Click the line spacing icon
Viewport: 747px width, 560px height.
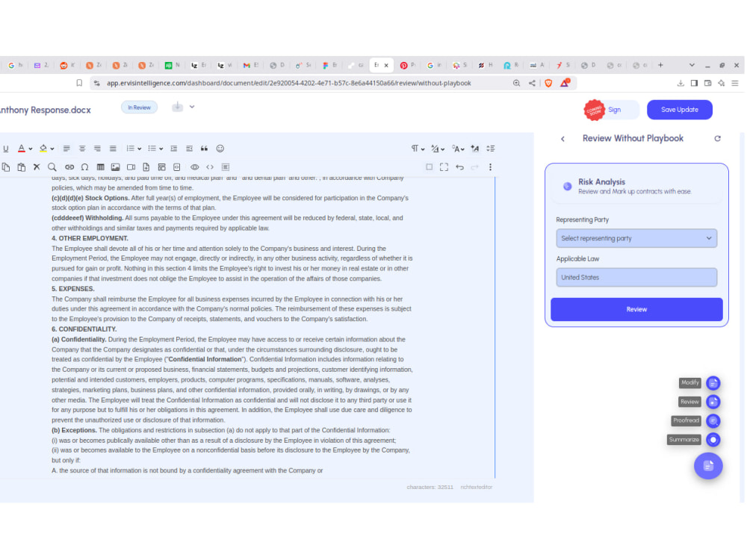coord(491,149)
